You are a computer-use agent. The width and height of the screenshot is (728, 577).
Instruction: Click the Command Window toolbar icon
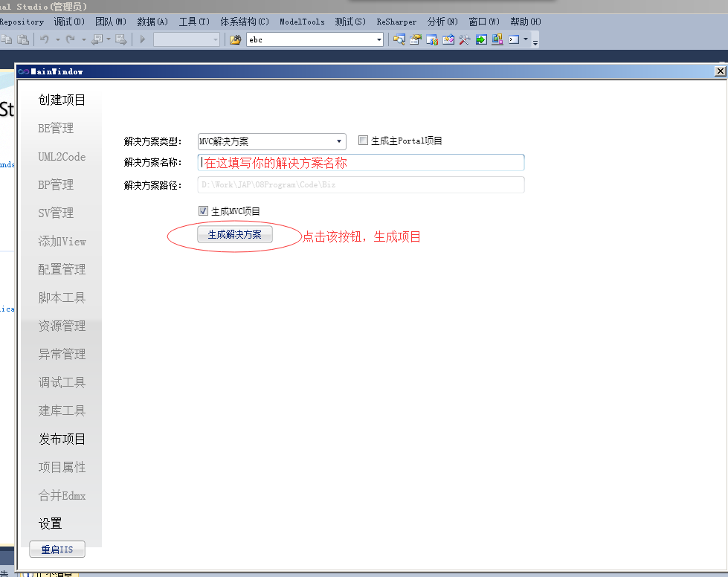[514, 39]
